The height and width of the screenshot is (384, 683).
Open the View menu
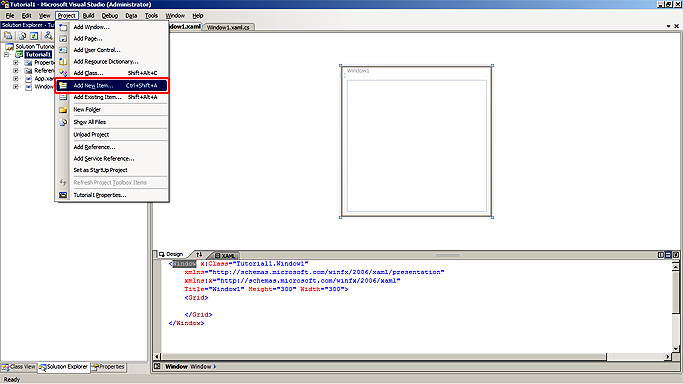(x=44, y=16)
